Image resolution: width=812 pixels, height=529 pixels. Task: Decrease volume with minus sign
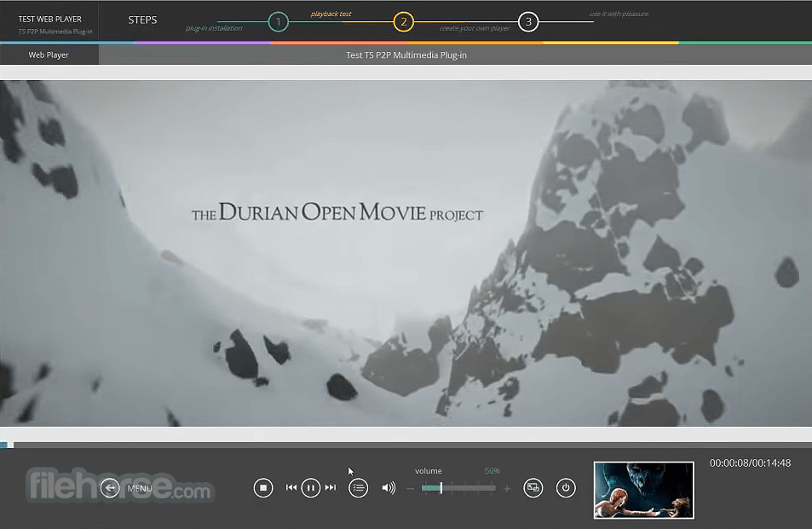click(x=410, y=488)
